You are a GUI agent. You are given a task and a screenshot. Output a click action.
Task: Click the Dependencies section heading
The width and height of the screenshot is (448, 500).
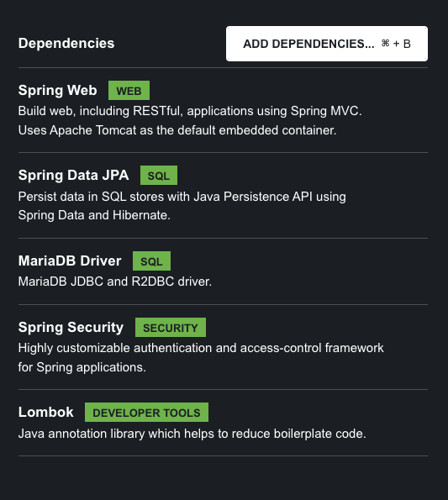pos(66,44)
